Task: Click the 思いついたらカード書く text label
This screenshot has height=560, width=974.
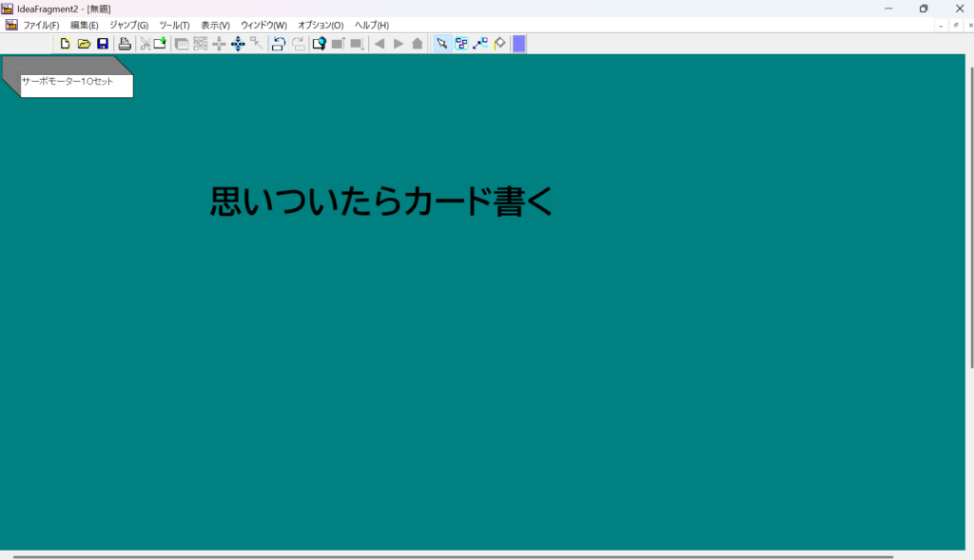Action: (380, 202)
